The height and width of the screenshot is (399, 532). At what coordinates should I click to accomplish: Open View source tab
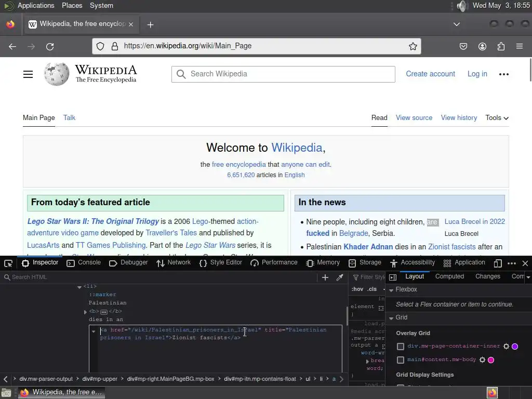[414, 118]
